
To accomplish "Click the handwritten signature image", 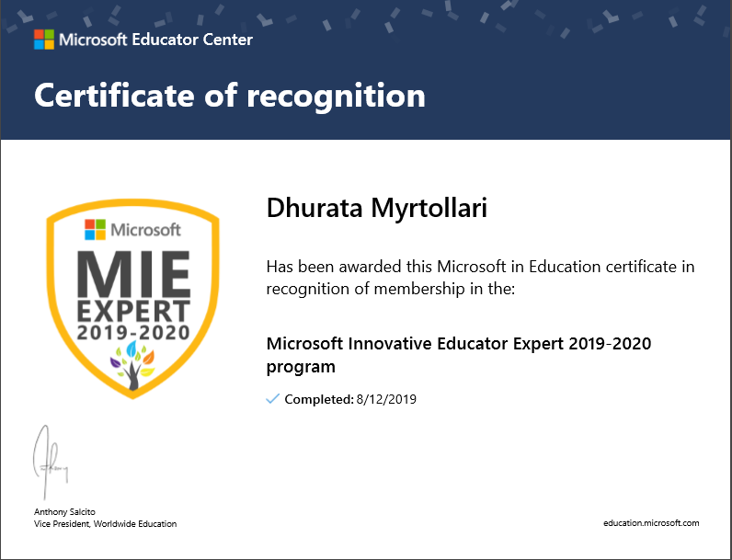I will click(x=51, y=462).
